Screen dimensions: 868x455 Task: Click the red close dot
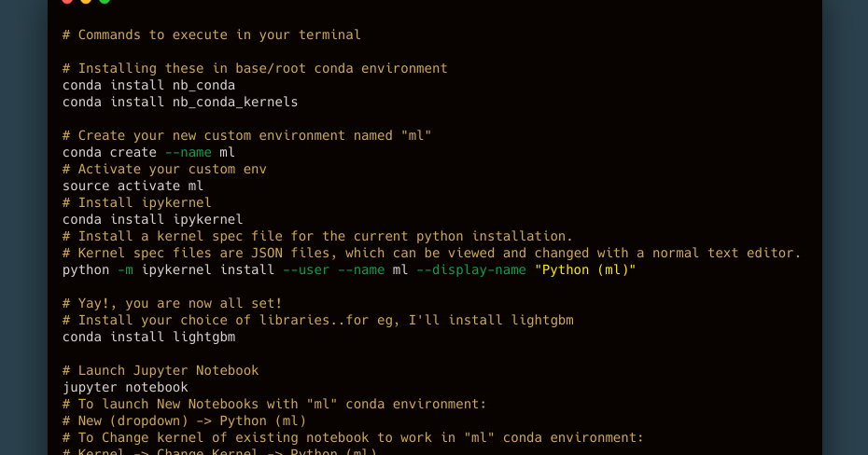pyautogui.click(x=67, y=1)
